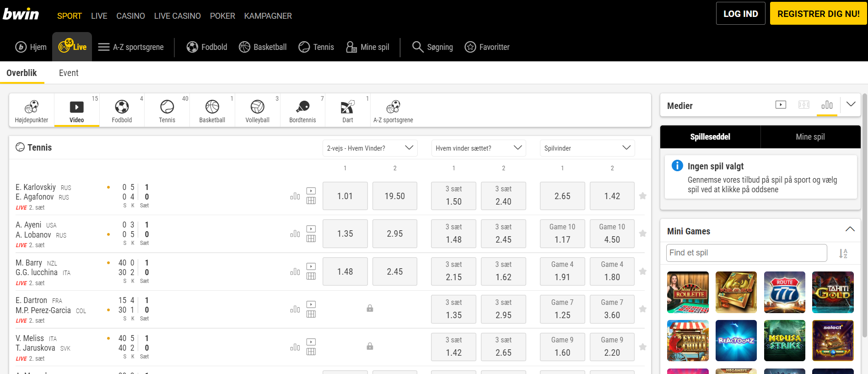868x374 pixels.
Task: Open Tennis in top navigation bar
Action: pyautogui.click(x=316, y=47)
